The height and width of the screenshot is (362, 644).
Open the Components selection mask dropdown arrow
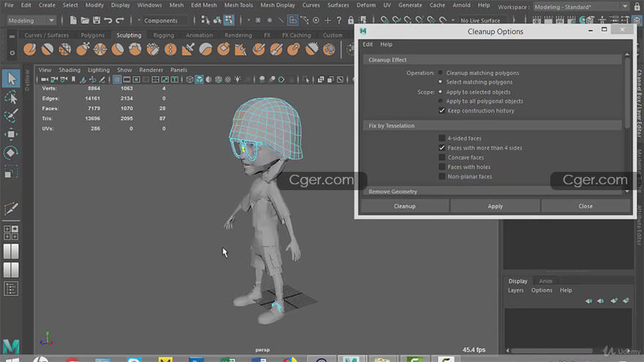click(x=139, y=20)
